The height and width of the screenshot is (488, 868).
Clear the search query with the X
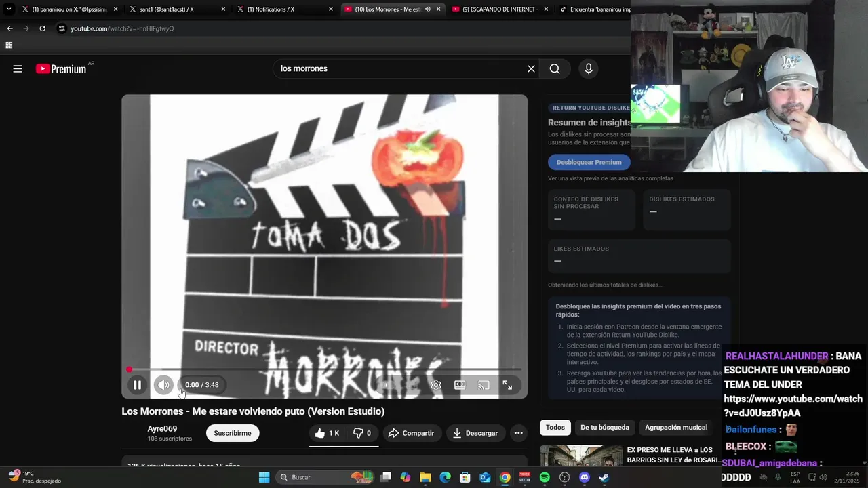click(x=531, y=68)
